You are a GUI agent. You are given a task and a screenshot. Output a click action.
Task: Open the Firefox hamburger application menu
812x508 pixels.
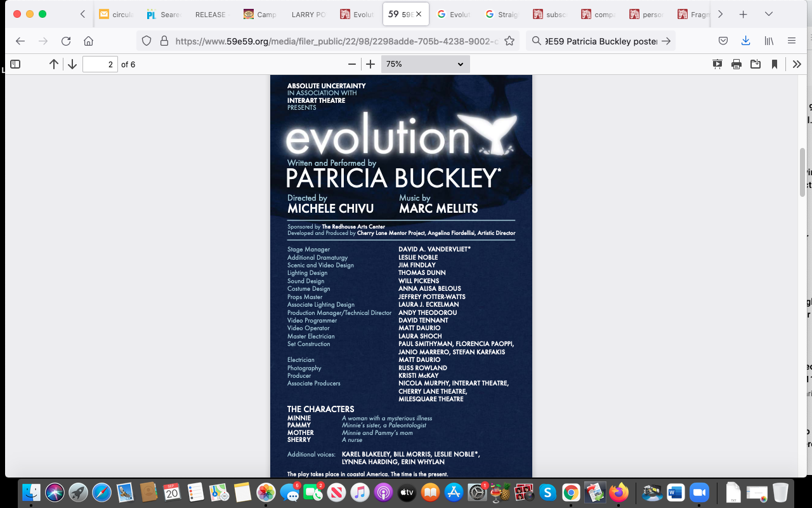pyautogui.click(x=792, y=41)
